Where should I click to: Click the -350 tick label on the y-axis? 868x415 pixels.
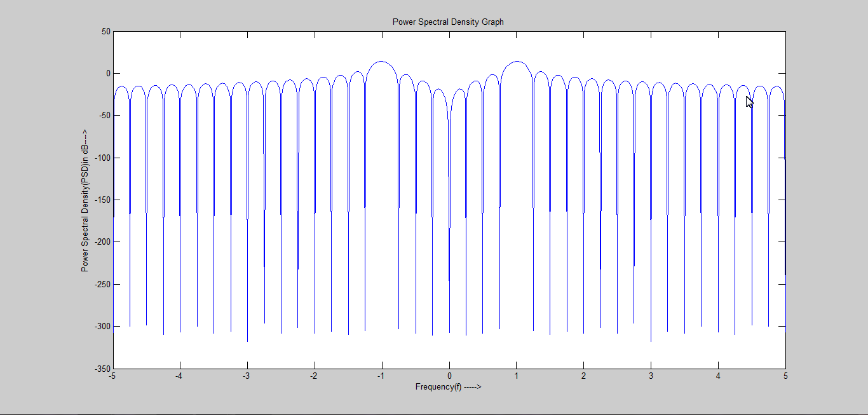click(x=104, y=367)
